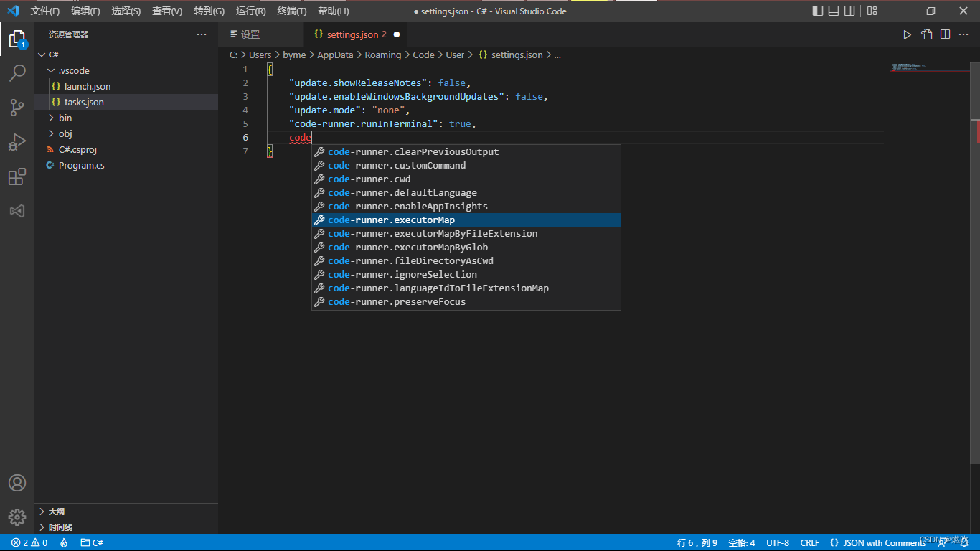Split the editor to the right

pyautogui.click(x=946, y=34)
